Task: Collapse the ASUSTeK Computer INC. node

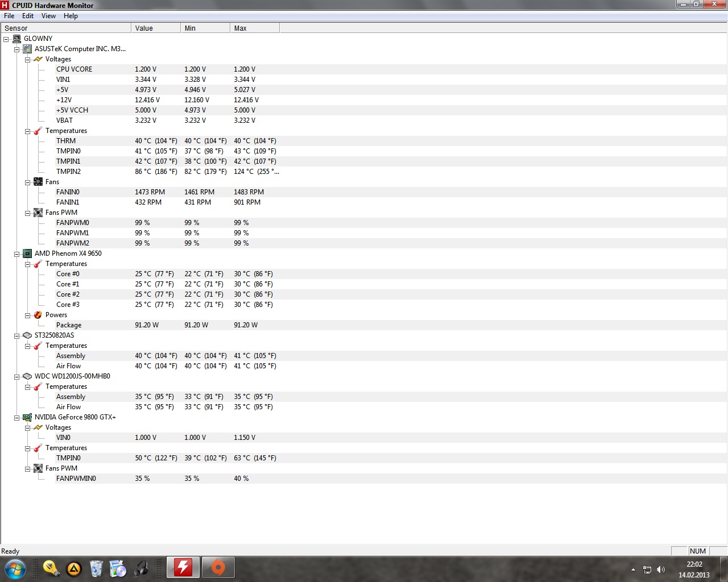Action: [17, 49]
